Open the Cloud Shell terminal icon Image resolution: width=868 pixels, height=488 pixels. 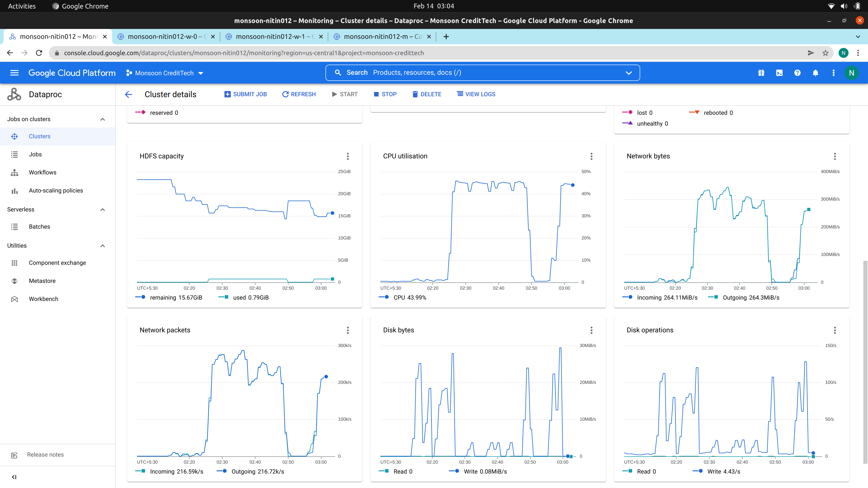click(779, 73)
